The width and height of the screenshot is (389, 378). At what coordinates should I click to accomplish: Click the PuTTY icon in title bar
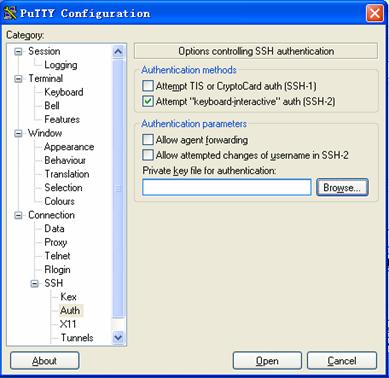10,13
